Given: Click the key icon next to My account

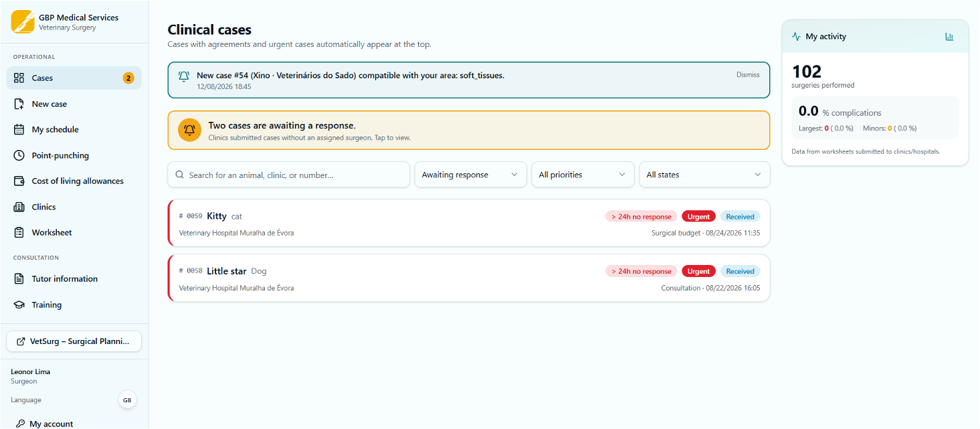Looking at the screenshot, I should [x=20, y=424].
